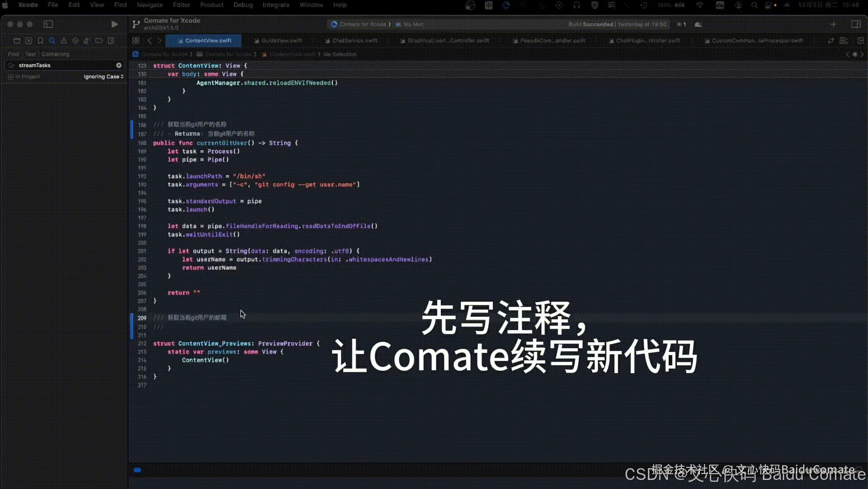The height and width of the screenshot is (489, 868).
Task: Open the Xcode menu
Action: pos(28,5)
